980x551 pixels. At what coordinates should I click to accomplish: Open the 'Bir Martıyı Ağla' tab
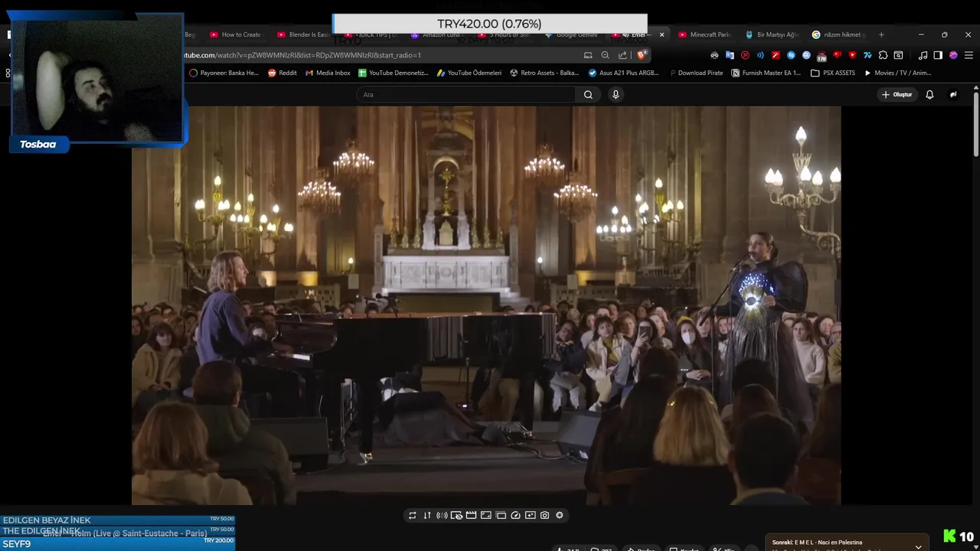point(772,34)
